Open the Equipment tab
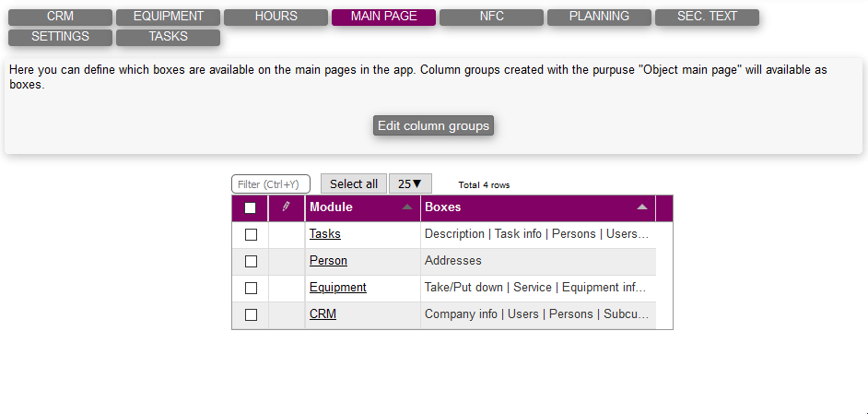 [168, 17]
